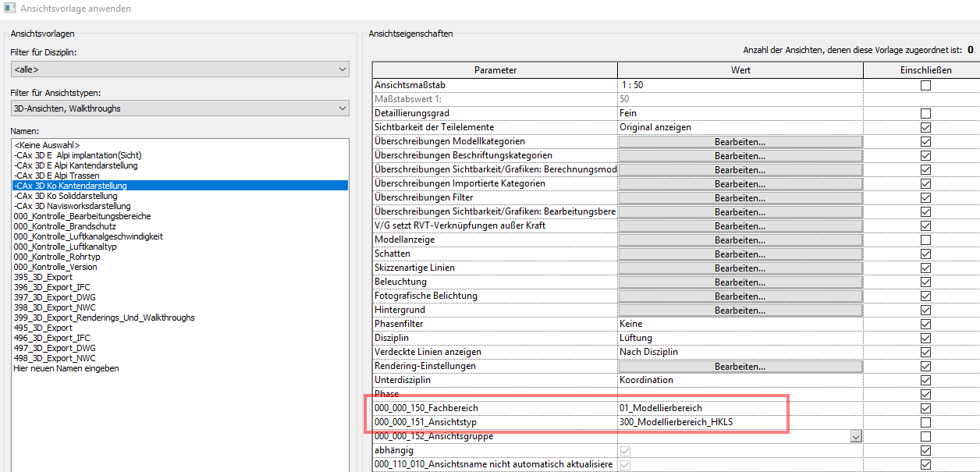Open the 000_000_152_Ansichtsgruppe value dropdown

(856, 437)
